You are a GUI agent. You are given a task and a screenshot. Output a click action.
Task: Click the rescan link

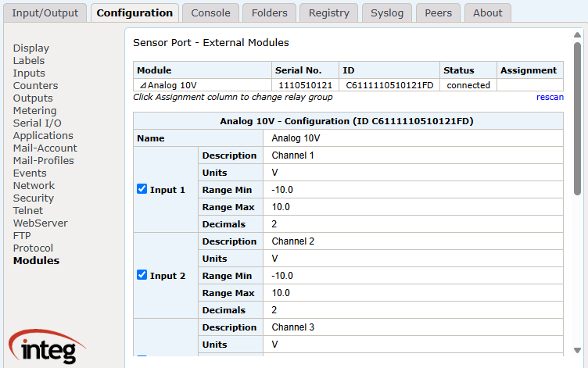(550, 97)
